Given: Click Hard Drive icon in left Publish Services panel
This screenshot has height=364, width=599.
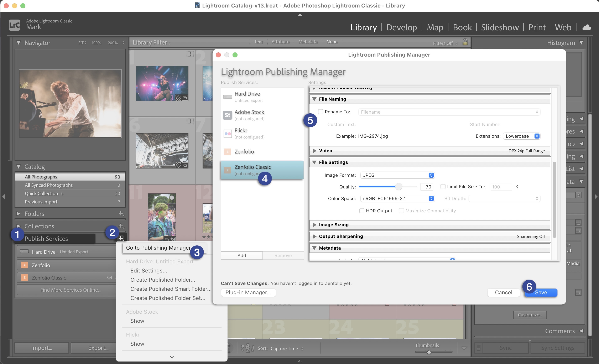Looking at the screenshot, I should pyautogui.click(x=24, y=251).
